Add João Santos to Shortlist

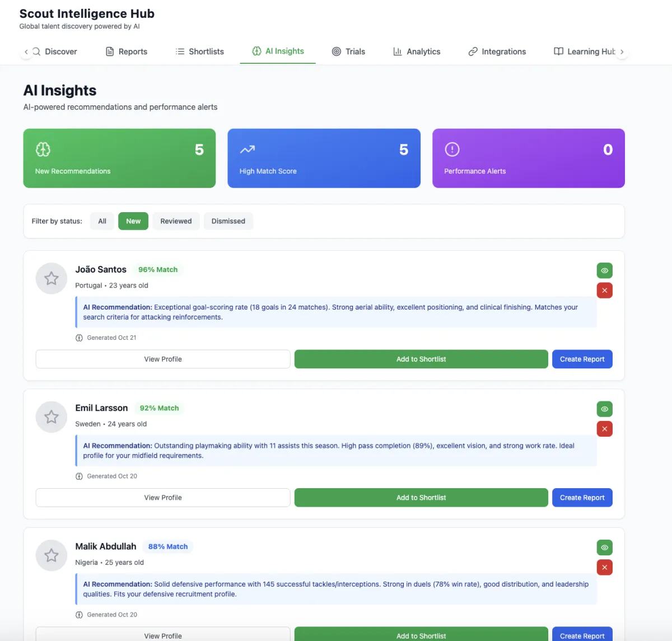click(x=421, y=359)
